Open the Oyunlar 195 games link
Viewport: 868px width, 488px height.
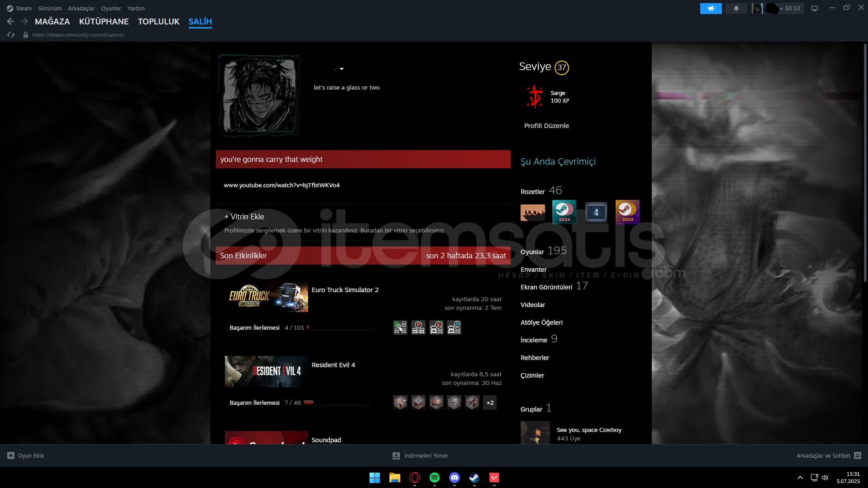pos(543,251)
